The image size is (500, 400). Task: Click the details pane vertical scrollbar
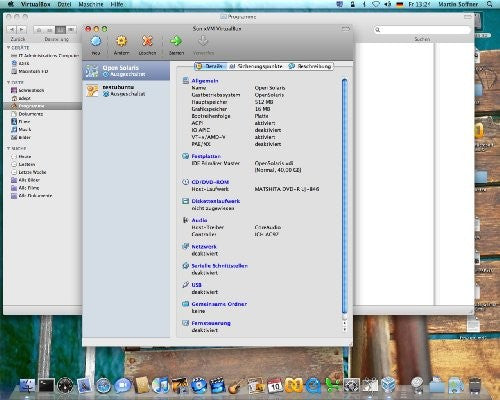345,197
